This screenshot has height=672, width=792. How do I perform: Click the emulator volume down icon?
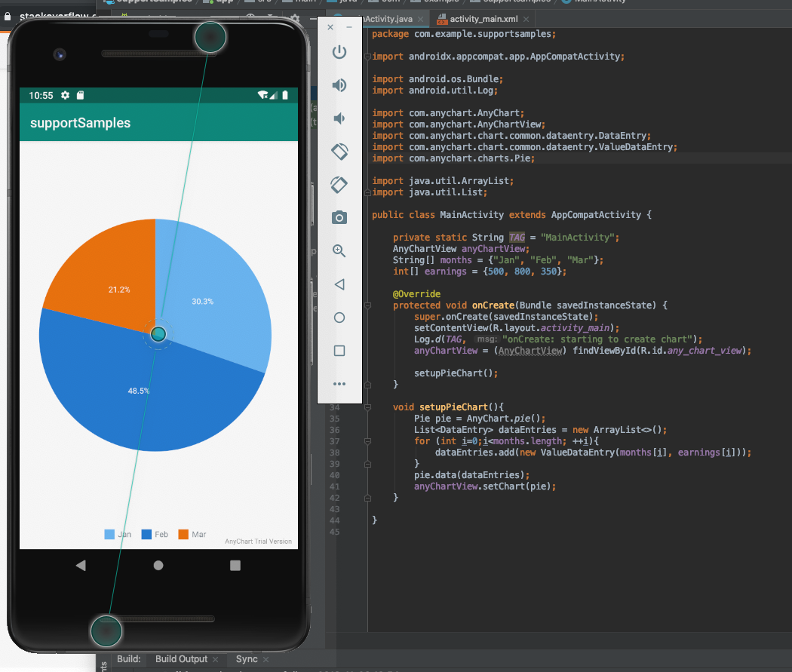tap(339, 118)
